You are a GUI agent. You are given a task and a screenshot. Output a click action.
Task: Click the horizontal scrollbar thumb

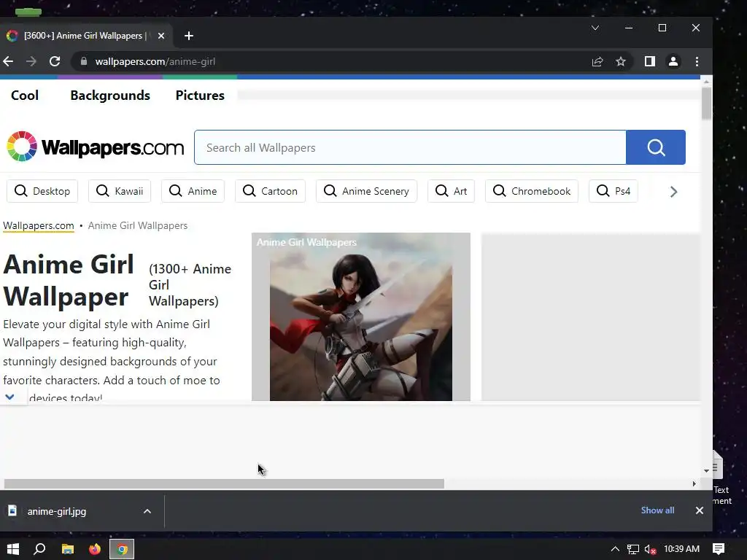click(x=224, y=484)
